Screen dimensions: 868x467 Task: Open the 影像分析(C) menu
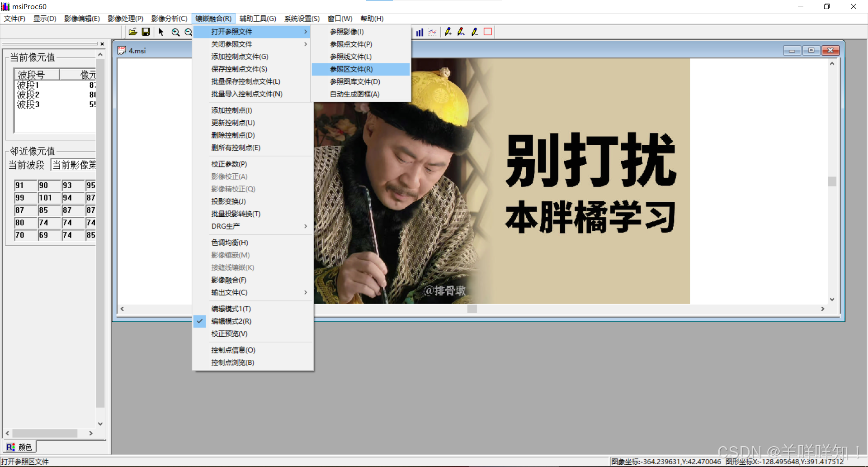pyautogui.click(x=169, y=19)
